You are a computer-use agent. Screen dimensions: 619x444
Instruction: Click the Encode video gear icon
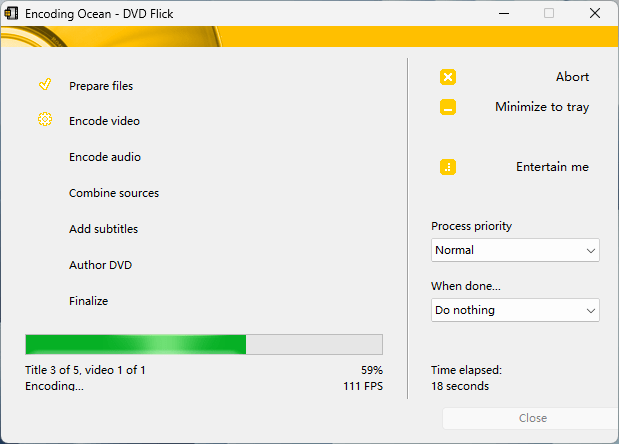coord(45,120)
